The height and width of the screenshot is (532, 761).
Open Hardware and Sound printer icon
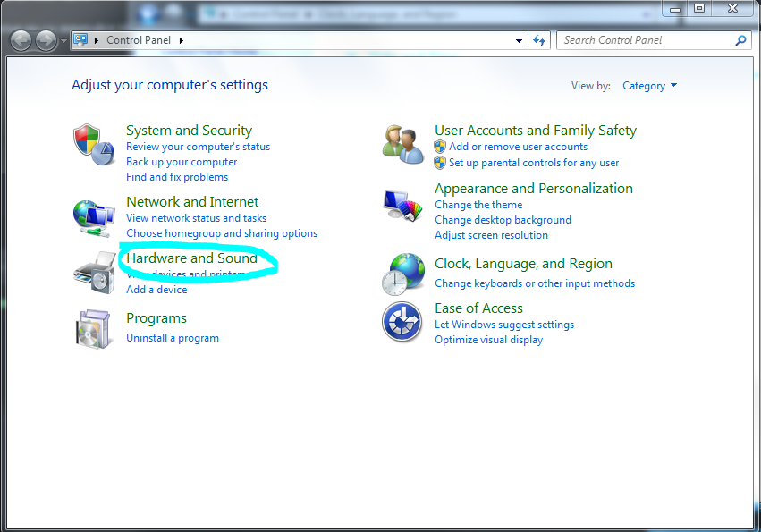click(94, 273)
